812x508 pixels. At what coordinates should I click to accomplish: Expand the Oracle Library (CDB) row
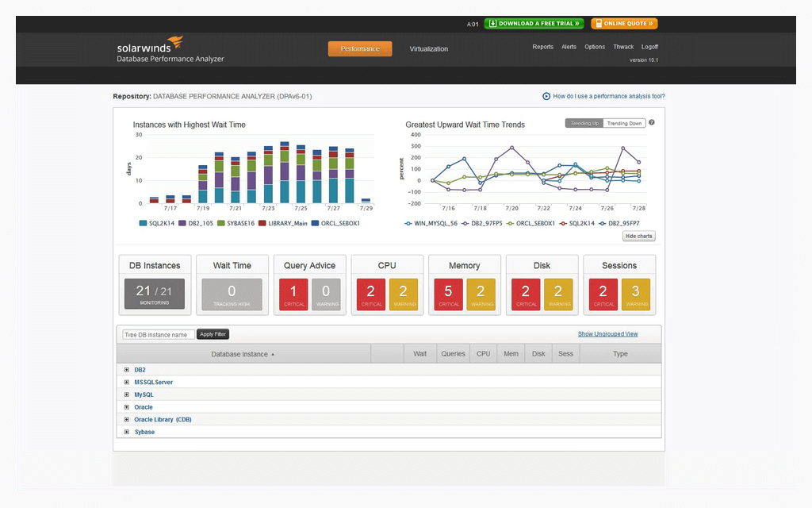(126, 419)
